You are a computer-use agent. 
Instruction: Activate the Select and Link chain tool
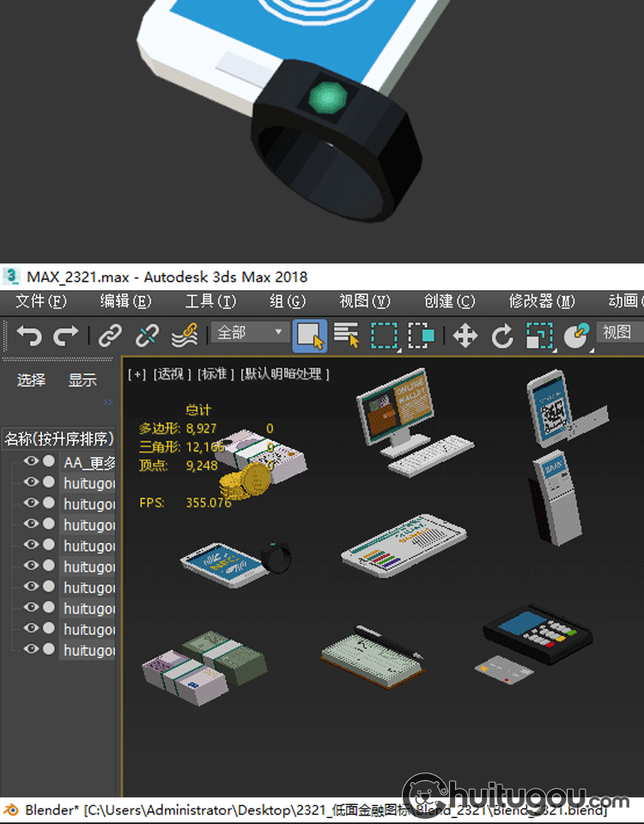110,335
